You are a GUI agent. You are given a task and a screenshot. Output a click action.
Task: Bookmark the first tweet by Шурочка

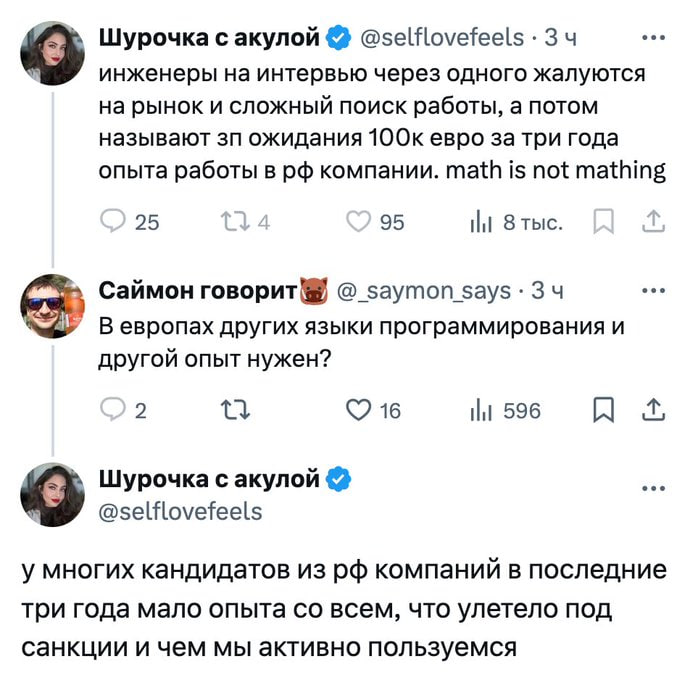(x=602, y=222)
